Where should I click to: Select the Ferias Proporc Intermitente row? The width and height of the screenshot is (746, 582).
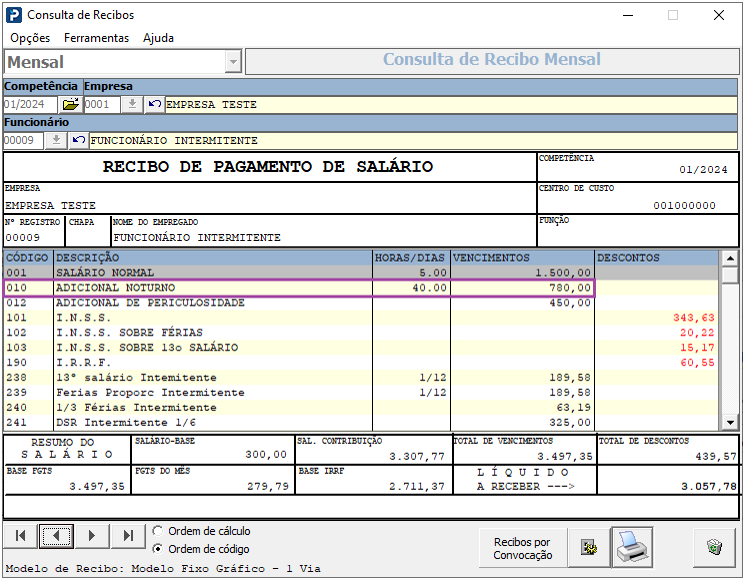click(362, 393)
